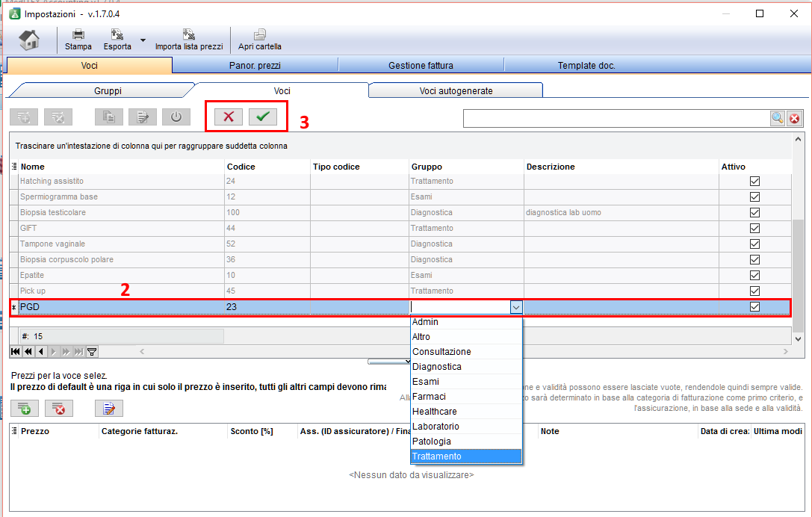Open the grid filter funnel icon
This screenshot has height=517, width=812.
(x=92, y=352)
